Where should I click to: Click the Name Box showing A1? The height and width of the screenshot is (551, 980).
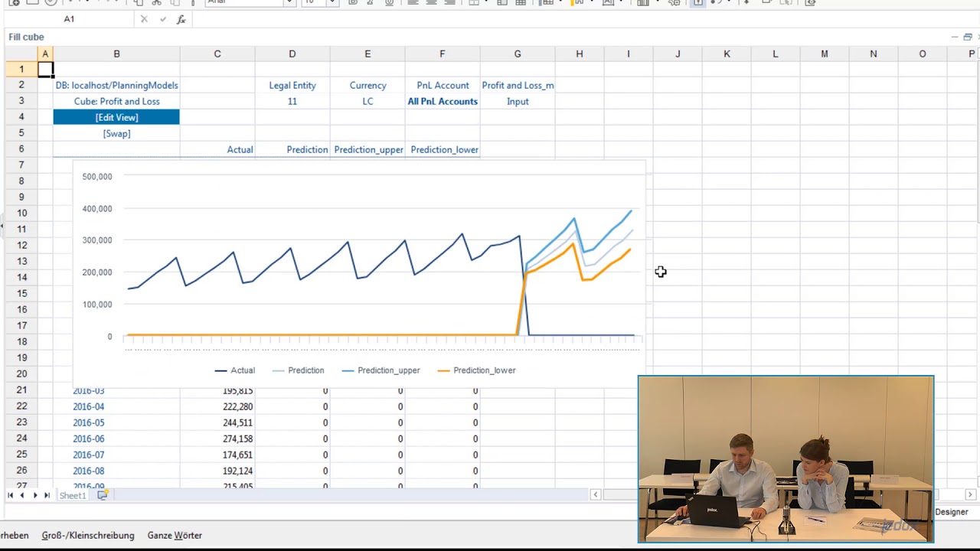[69, 19]
